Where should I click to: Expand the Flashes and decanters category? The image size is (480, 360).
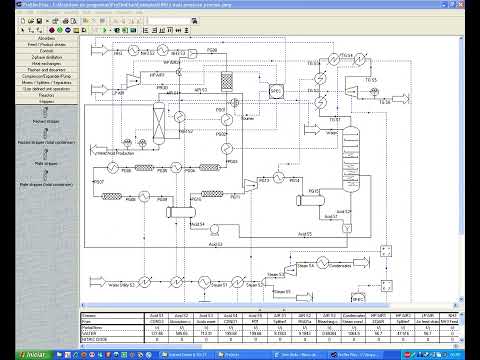point(47,70)
